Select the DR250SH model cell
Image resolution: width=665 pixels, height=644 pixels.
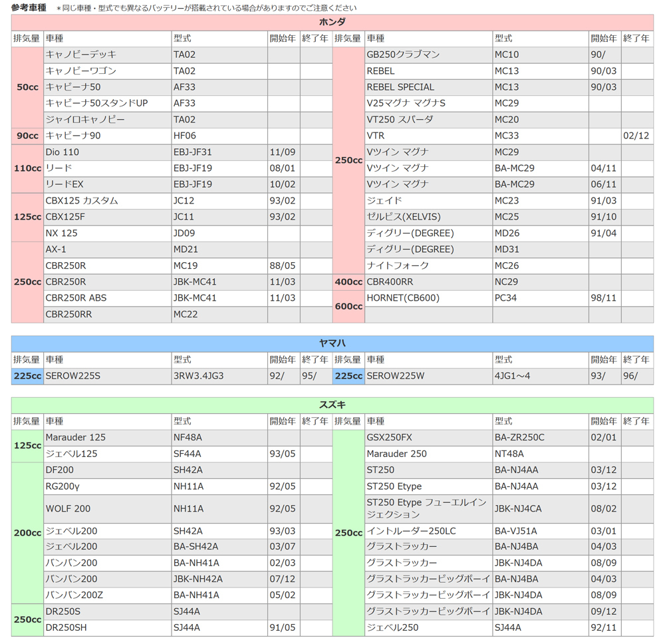(108, 627)
